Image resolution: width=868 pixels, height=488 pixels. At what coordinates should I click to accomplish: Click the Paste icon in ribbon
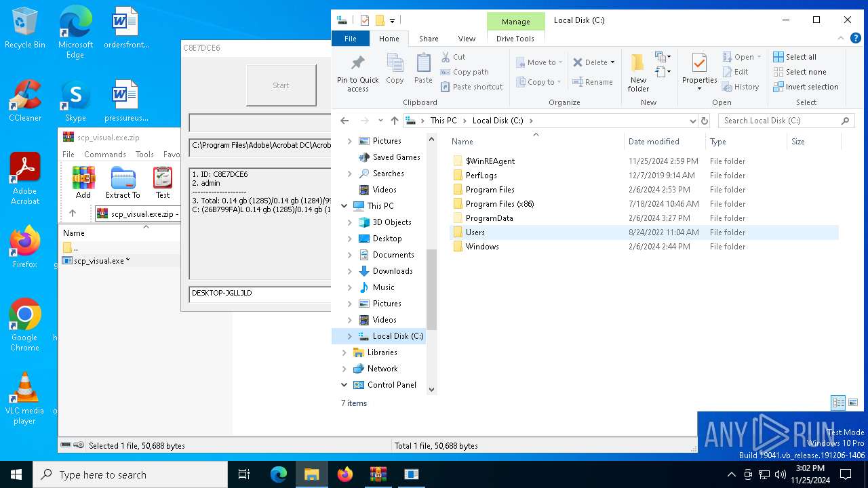coord(423,68)
